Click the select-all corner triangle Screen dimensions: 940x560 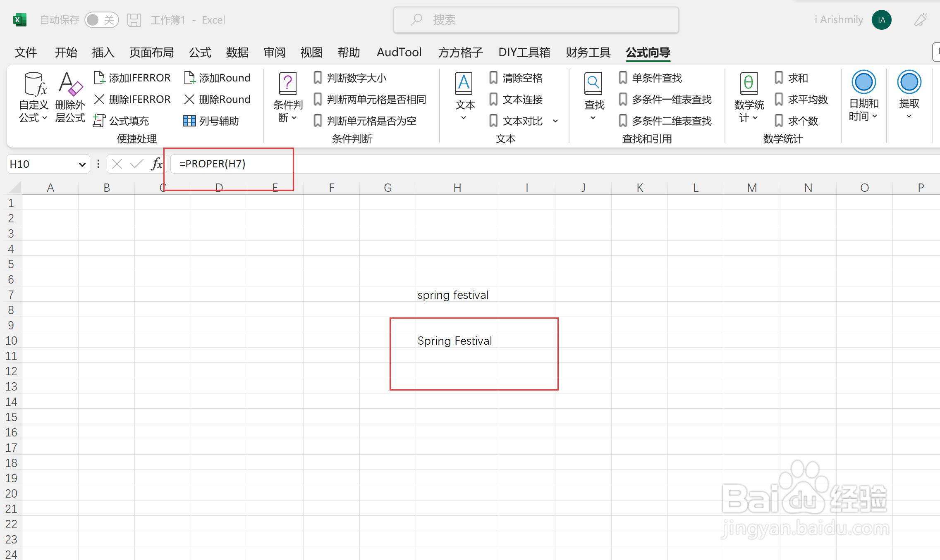pos(14,188)
